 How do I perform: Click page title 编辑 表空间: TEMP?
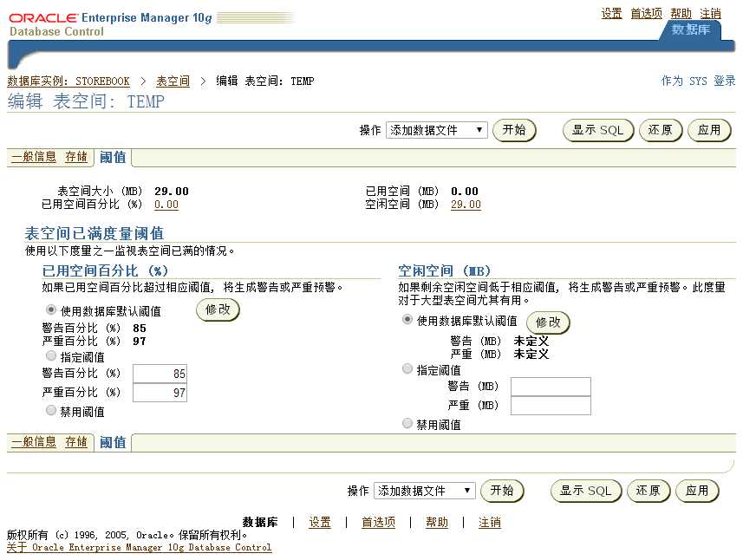pyautogui.click(x=86, y=101)
